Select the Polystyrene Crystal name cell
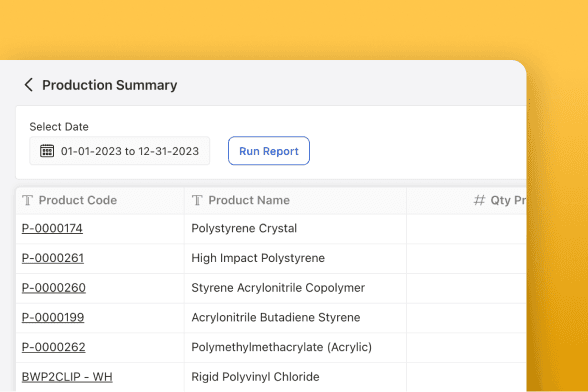This screenshot has height=392, width=588. (x=295, y=228)
